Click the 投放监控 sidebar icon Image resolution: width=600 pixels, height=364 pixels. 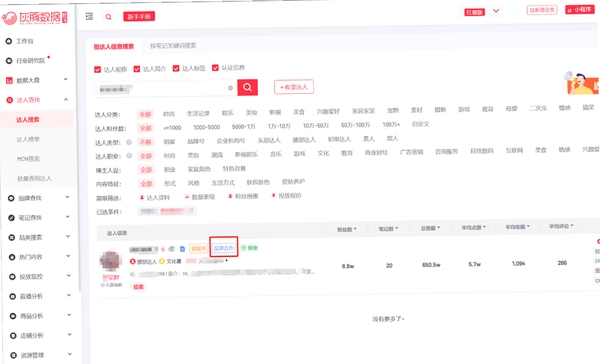click(12, 276)
